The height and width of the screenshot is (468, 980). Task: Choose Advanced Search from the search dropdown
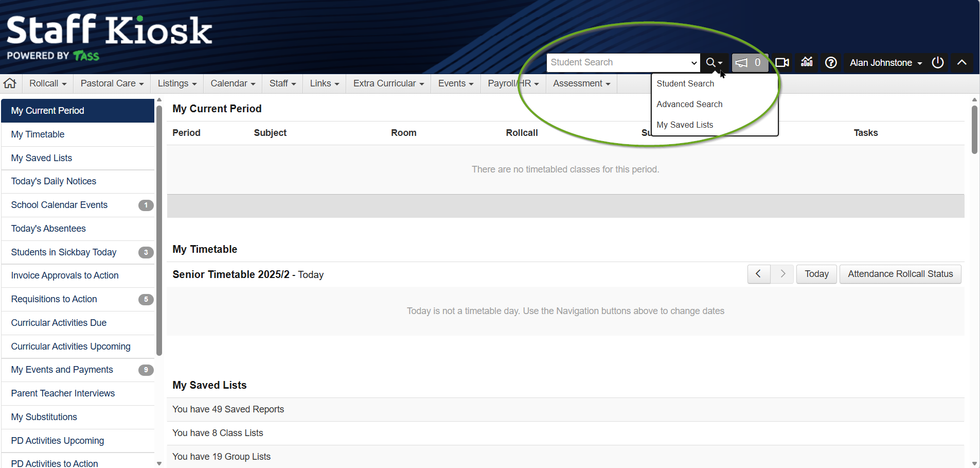[715, 104]
